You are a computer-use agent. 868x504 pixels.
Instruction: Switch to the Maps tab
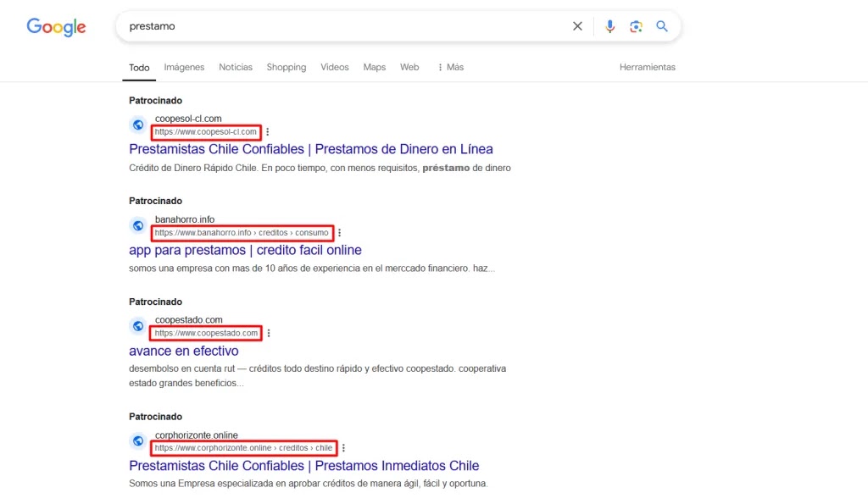point(374,67)
